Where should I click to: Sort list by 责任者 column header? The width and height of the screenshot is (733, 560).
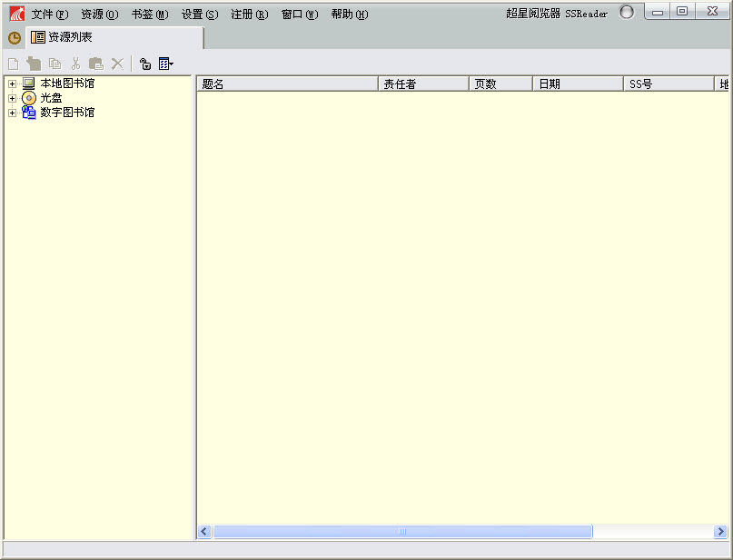[422, 84]
